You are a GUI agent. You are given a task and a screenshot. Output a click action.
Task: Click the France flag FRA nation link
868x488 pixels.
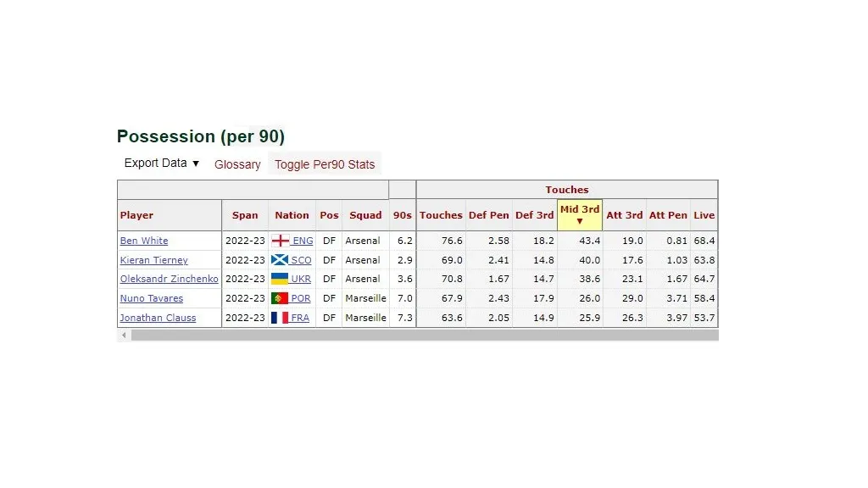(292, 318)
